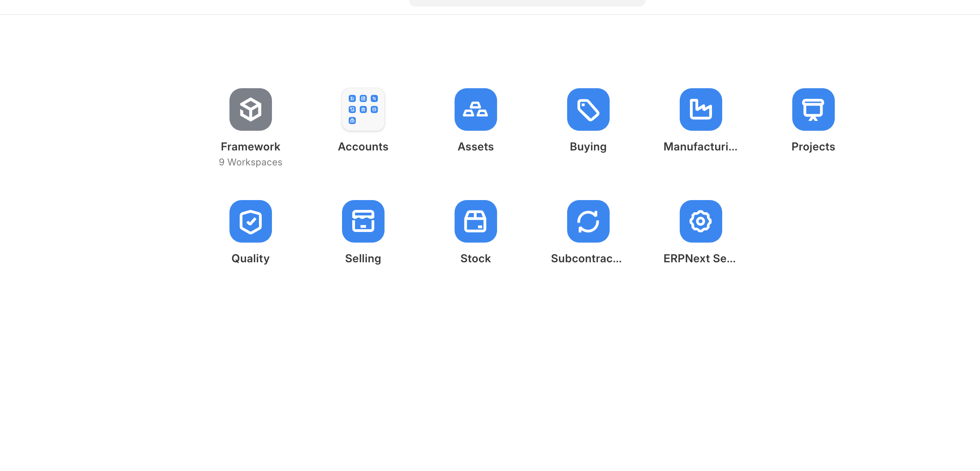Click the 9 Workspaces subtitle

[251, 162]
